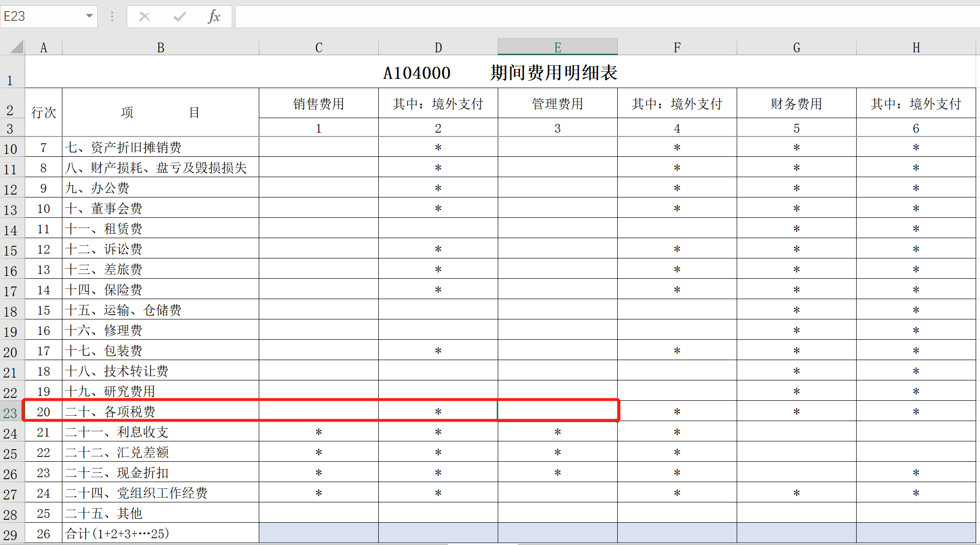Screen dimensions: 980x545
Task: Click the cancel entry X icon
Action: [x=144, y=17]
